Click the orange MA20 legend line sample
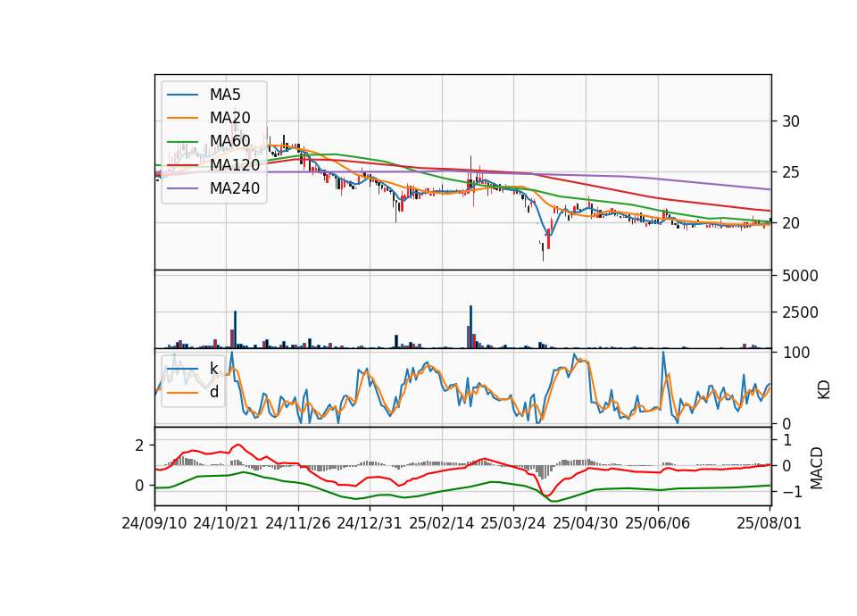The height and width of the screenshot is (616, 857). point(182,118)
